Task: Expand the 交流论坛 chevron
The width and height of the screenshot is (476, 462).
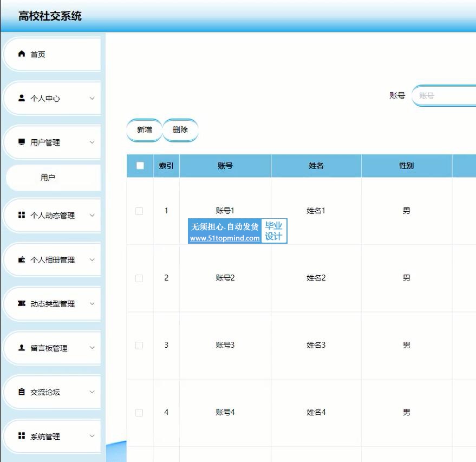Action: tap(92, 392)
